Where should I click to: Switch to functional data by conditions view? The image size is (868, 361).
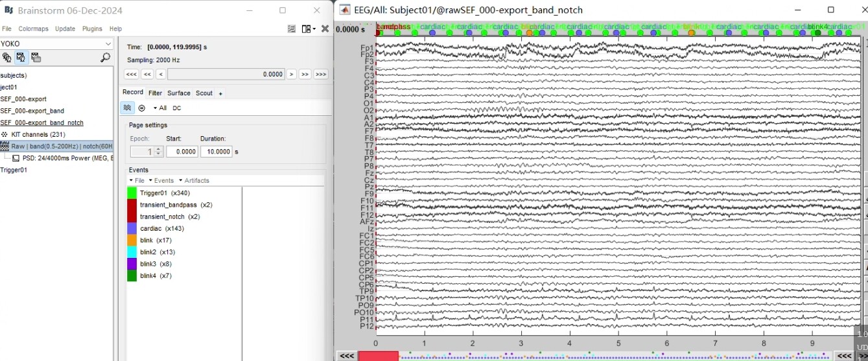pyautogui.click(x=36, y=58)
